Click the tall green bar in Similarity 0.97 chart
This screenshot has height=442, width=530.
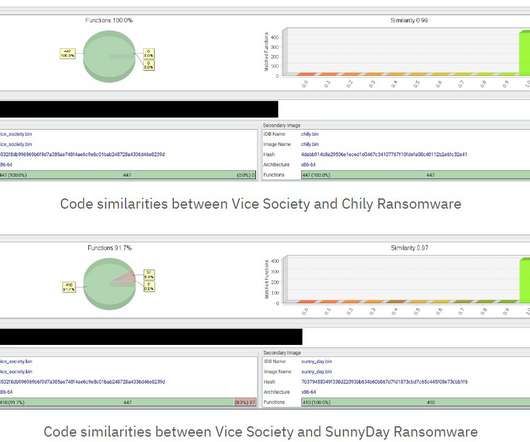point(525,280)
